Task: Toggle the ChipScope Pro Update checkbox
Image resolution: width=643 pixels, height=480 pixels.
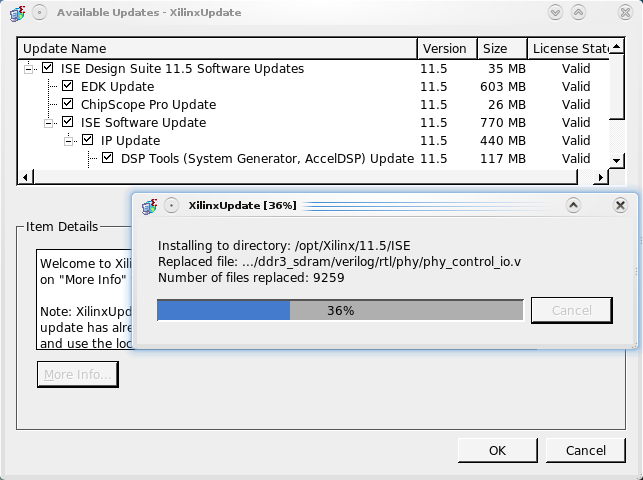Action: 68,105
